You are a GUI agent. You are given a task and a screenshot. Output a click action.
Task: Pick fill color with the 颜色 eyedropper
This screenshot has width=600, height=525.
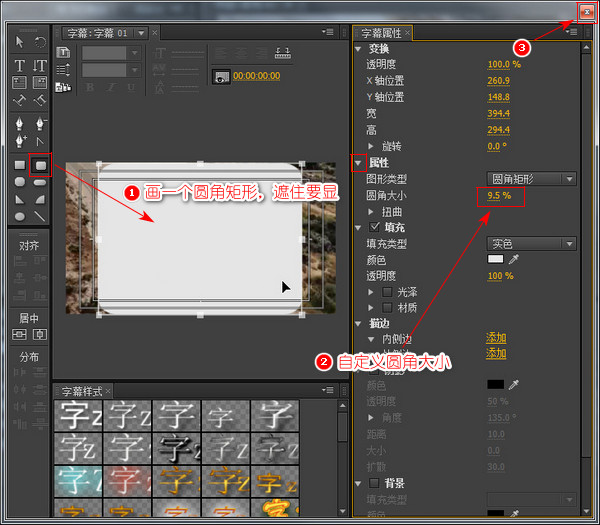click(x=514, y=259)
